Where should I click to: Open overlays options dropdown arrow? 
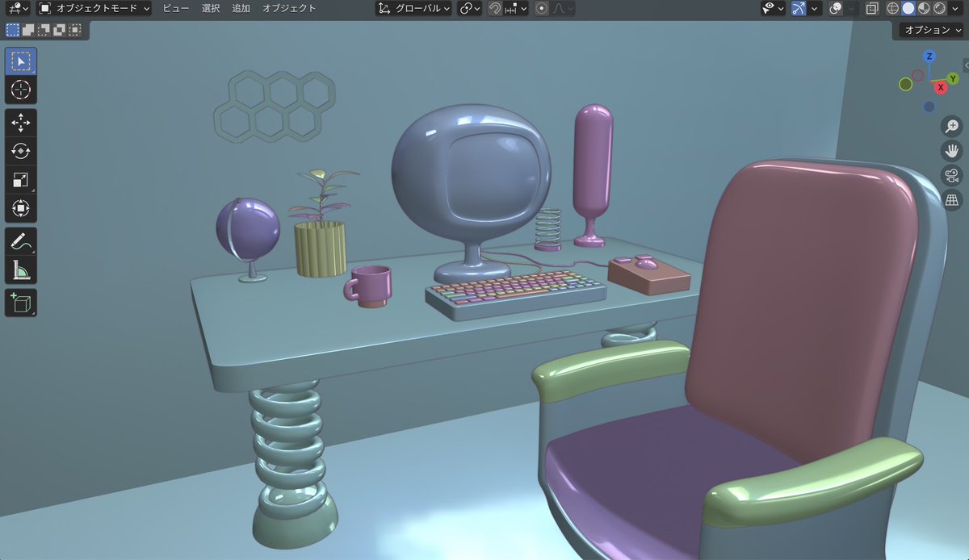click(x=853, y=8)
